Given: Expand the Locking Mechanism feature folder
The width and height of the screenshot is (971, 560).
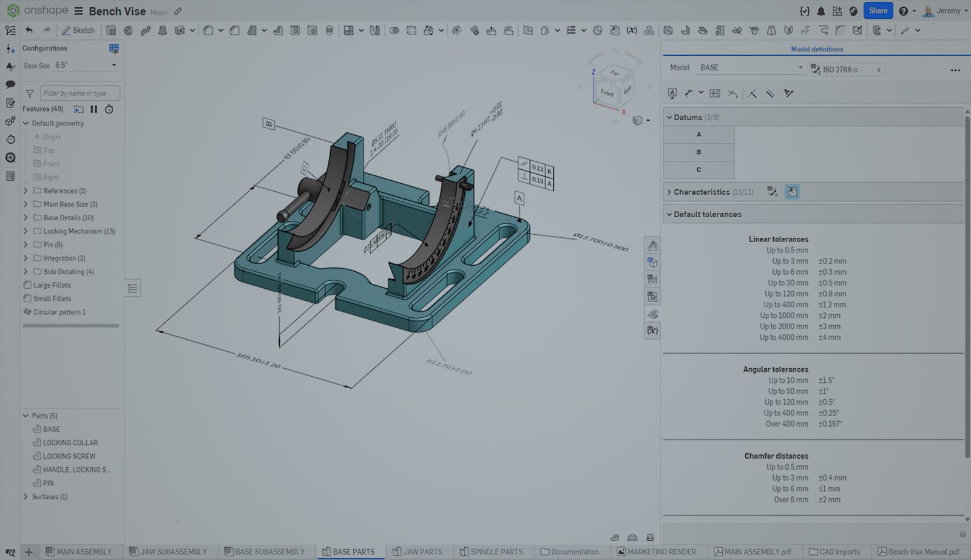Looking at the screenshot, I should [24, 231].
